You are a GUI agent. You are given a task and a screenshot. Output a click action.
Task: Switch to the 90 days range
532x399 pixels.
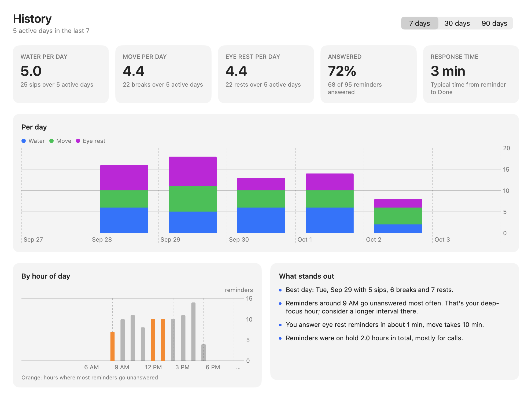[494, 23]
